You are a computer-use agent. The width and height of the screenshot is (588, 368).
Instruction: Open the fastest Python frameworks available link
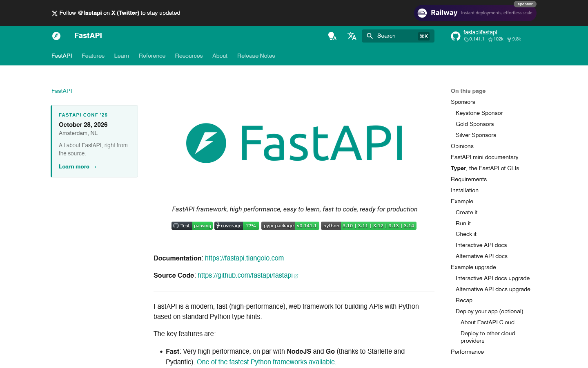coord(266,362)
